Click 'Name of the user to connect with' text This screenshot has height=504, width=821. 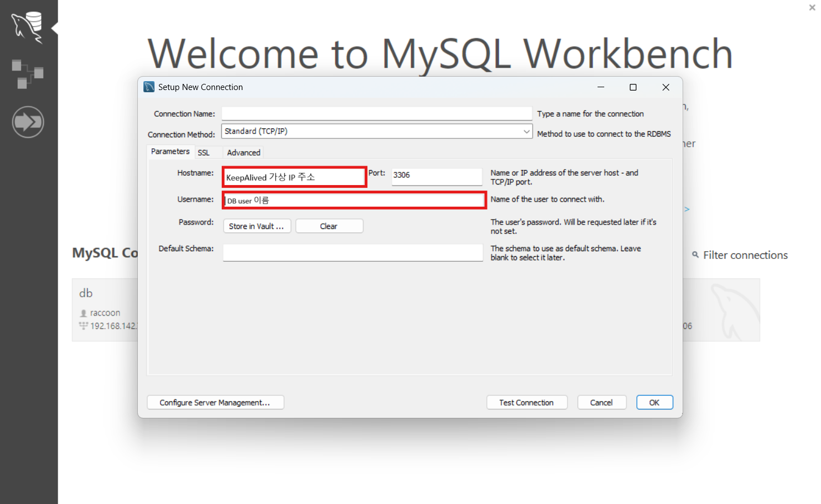pos(548,199)
